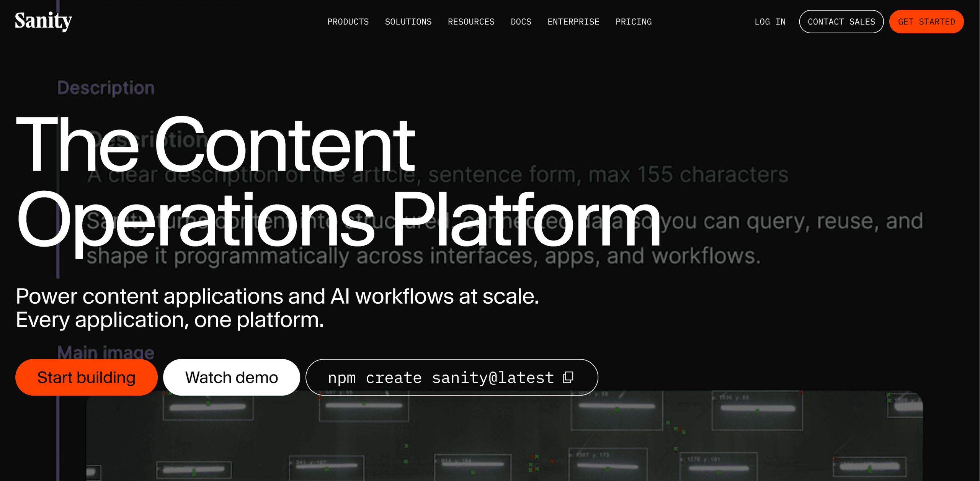Click the orange Get Started button
Screen dimensions: 980x481
click(x=926, y=22)
